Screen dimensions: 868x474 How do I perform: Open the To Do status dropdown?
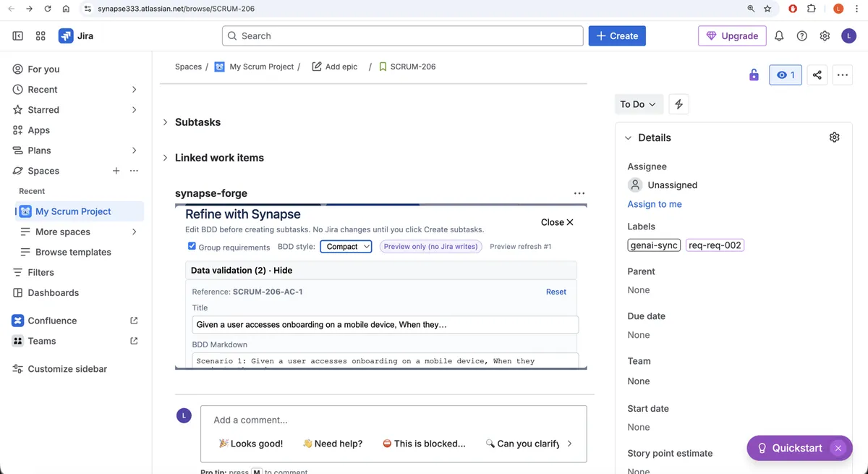point(638,104)
